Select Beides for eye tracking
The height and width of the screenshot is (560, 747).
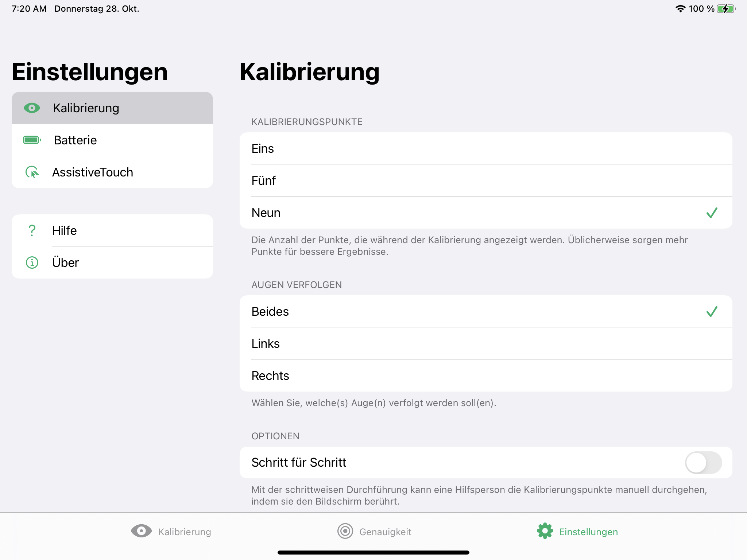(485, 312)
